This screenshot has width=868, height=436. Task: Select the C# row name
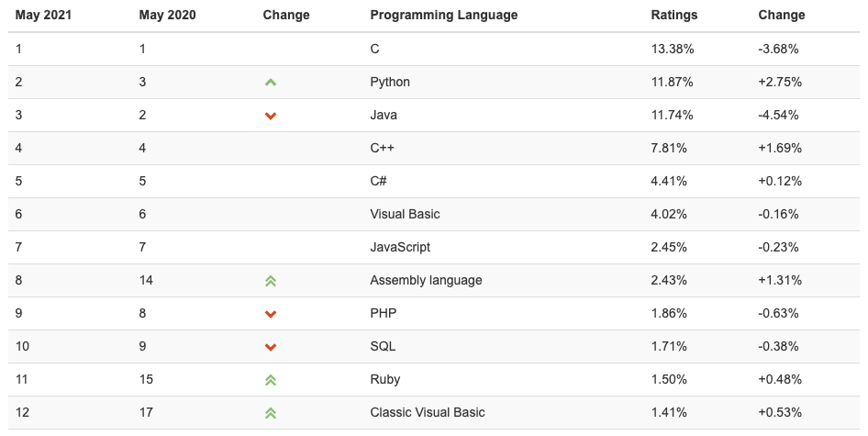click(378, 181)
